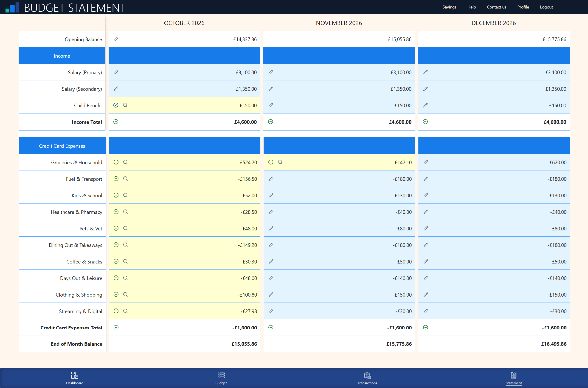
Task: Edit December Groceries & Household amount
Action: pos(425,162)
